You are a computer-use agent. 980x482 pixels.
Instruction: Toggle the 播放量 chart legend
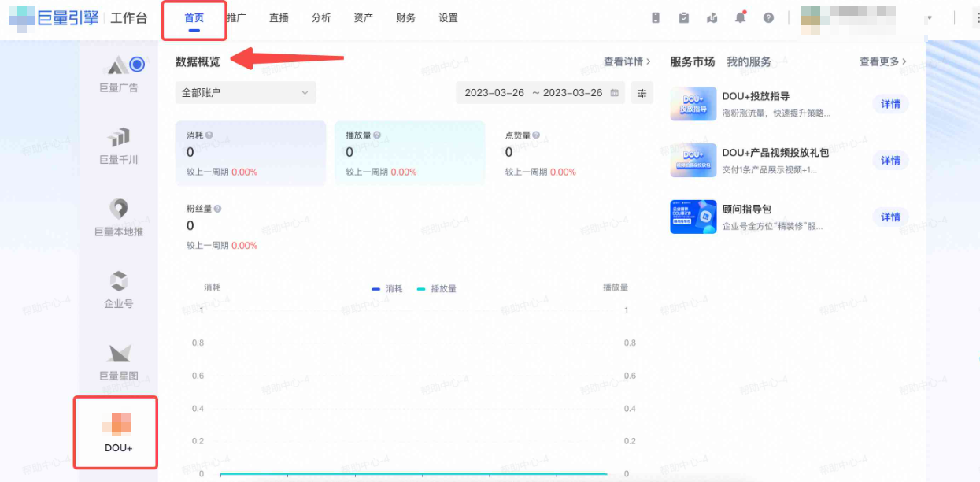[436, 289]
